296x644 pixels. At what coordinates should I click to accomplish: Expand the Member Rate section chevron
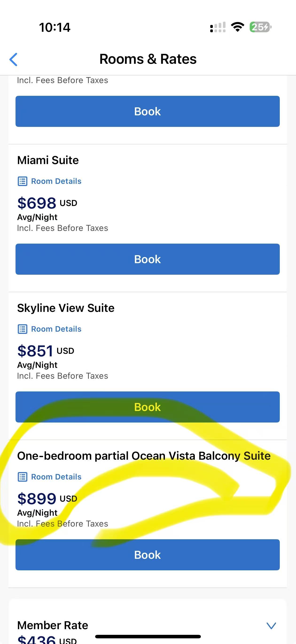(x=271, y=625)
